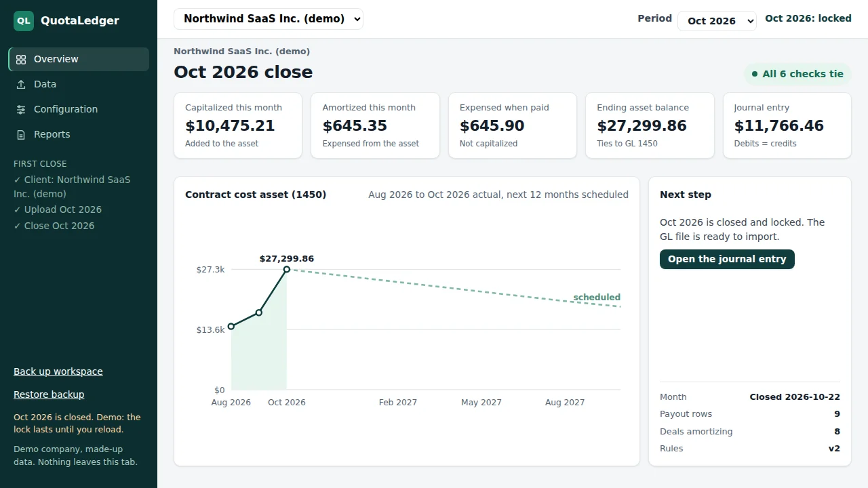The image size is (868, 488).
Task: Click the Aug 2026 data point on chart
Action: 231,327
